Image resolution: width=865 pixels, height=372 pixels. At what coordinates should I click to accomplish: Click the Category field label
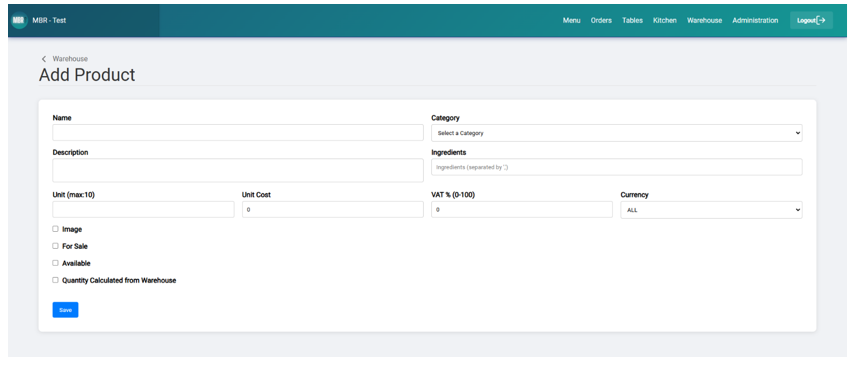tap(445, 118)
